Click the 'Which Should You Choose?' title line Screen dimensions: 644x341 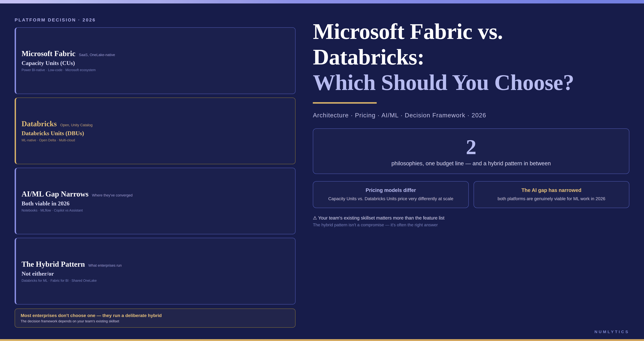tap(443, 83)
